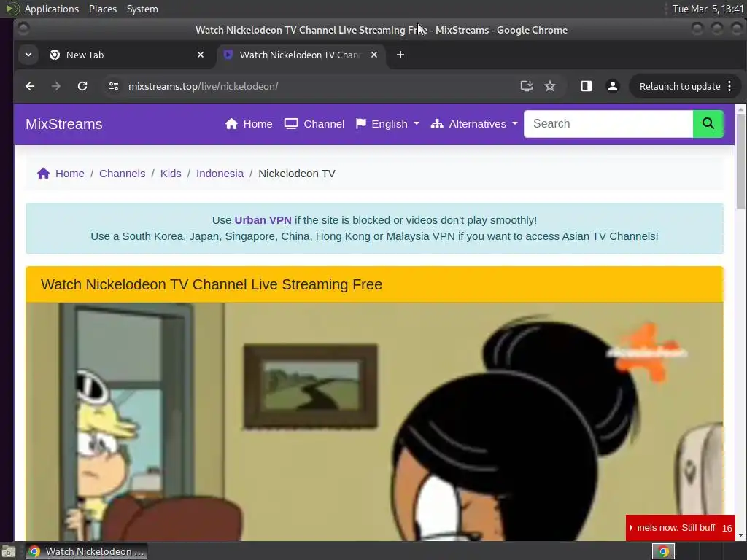Open the Places menu
Image resolution: width=747 pixels, height=560 pixels.
[102, 9]
